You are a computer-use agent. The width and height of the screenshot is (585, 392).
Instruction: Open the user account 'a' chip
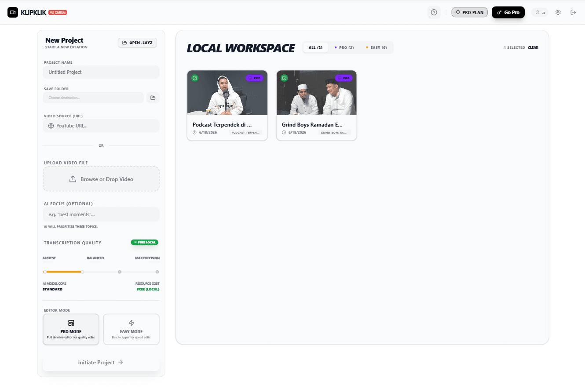540,12
